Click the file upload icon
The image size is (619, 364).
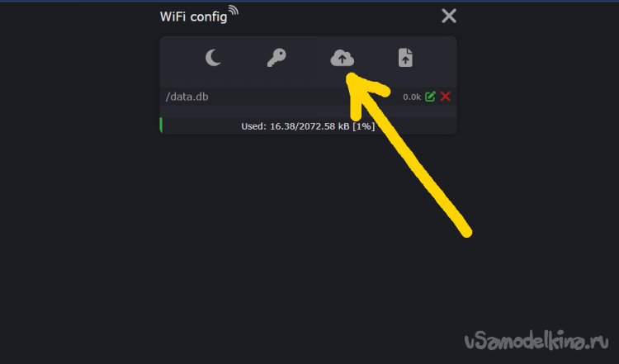click(x=405, y=58)
